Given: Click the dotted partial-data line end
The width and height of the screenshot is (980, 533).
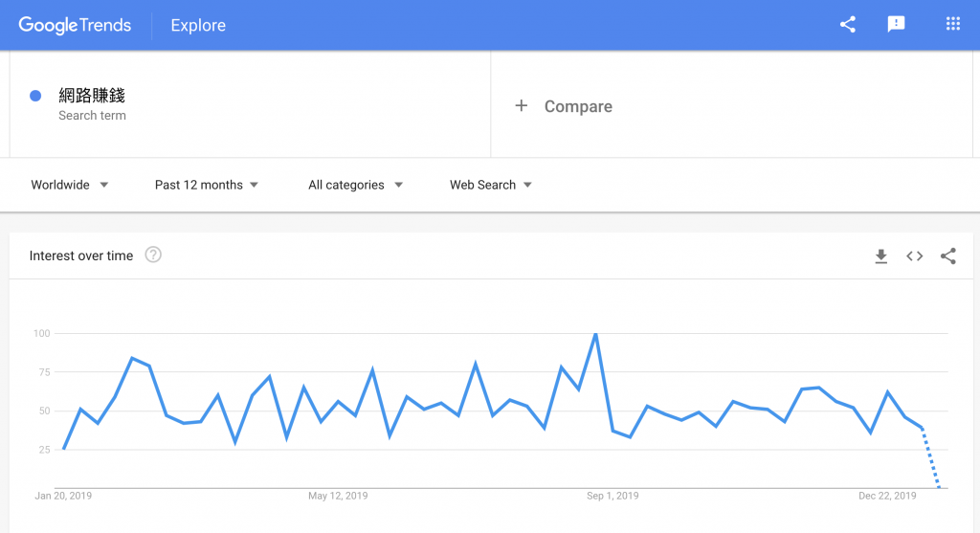Looking at the screenshot, I should coord(938,487).
